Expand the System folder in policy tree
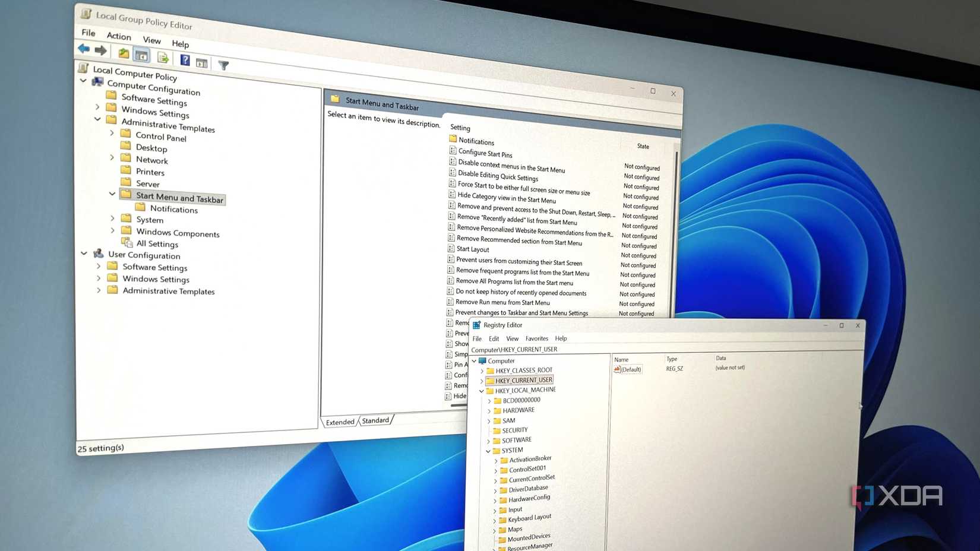Image resolution: width=980 pixels, height=551 pixels. point(112,218)
